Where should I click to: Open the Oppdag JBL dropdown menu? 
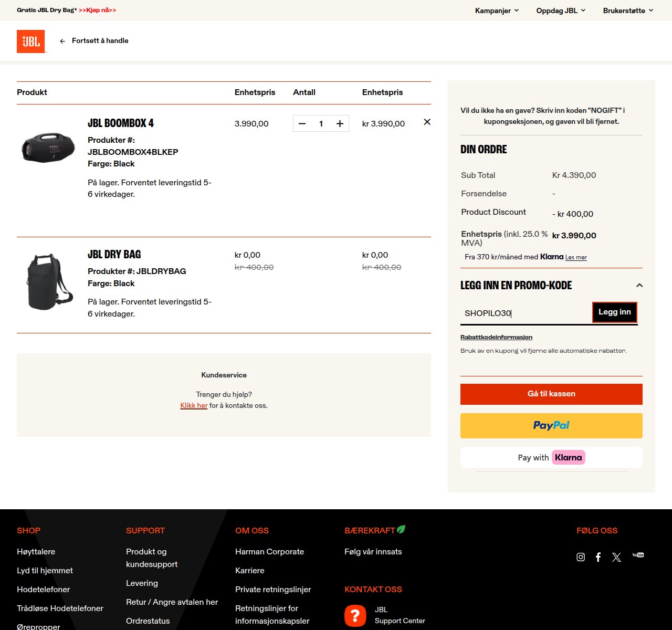(561, 10)
